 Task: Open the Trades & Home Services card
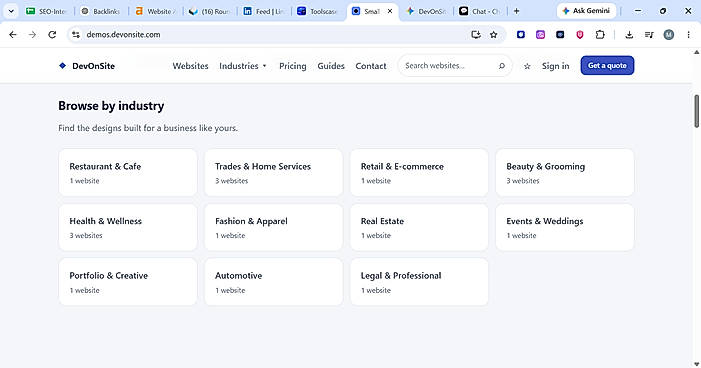(x=274, y=173)
